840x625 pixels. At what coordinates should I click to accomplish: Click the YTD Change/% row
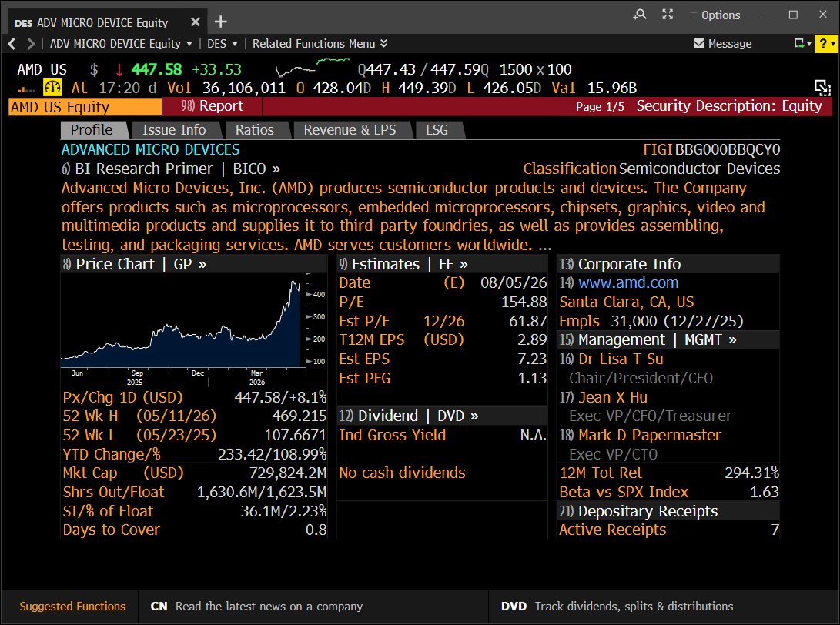coord(195,454)
